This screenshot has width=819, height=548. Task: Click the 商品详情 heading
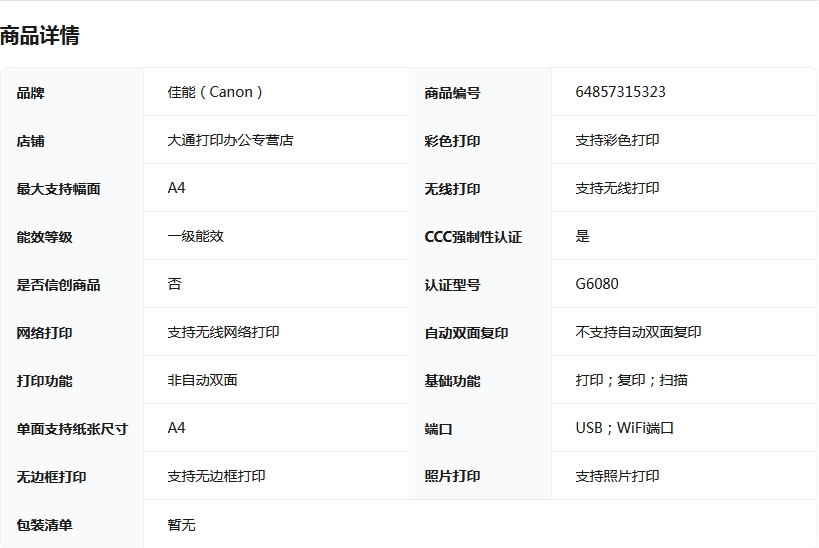point(40,36)
